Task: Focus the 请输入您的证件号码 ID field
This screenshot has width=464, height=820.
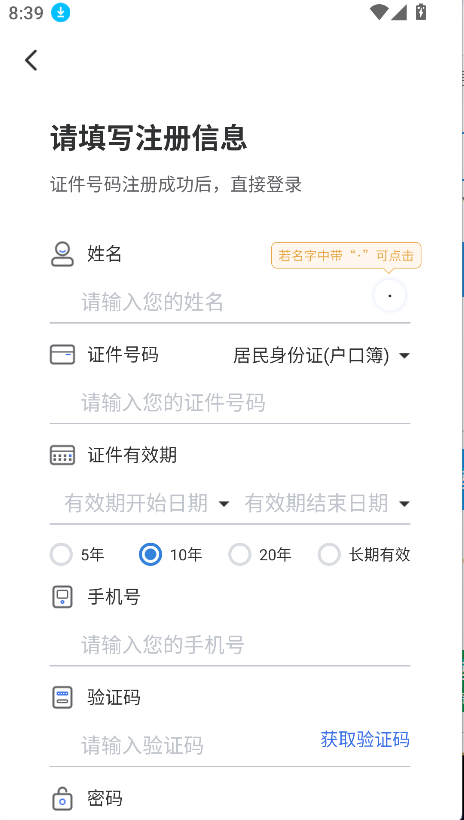Action: (230, 403)
